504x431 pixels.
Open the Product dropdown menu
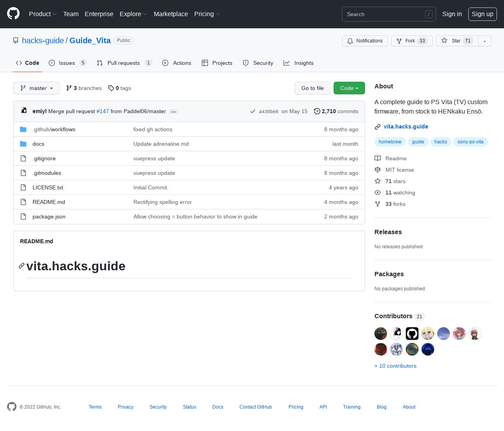point(43,14)
